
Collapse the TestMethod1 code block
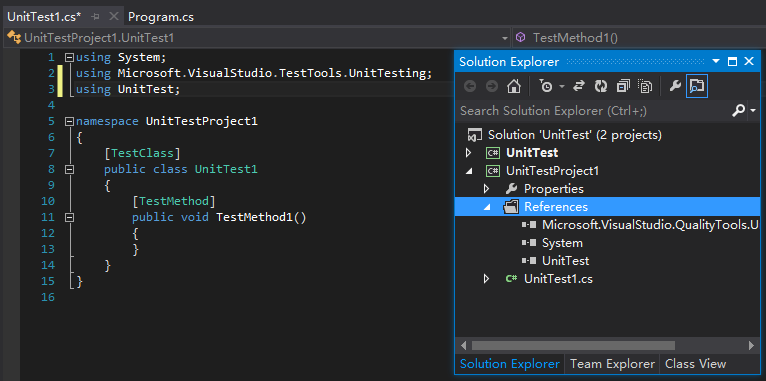point(69,217)
